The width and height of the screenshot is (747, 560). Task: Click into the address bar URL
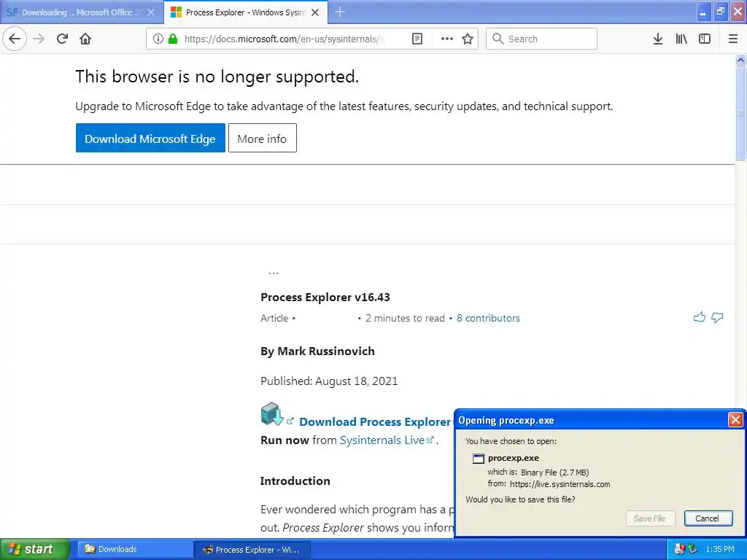pos(285,39)
